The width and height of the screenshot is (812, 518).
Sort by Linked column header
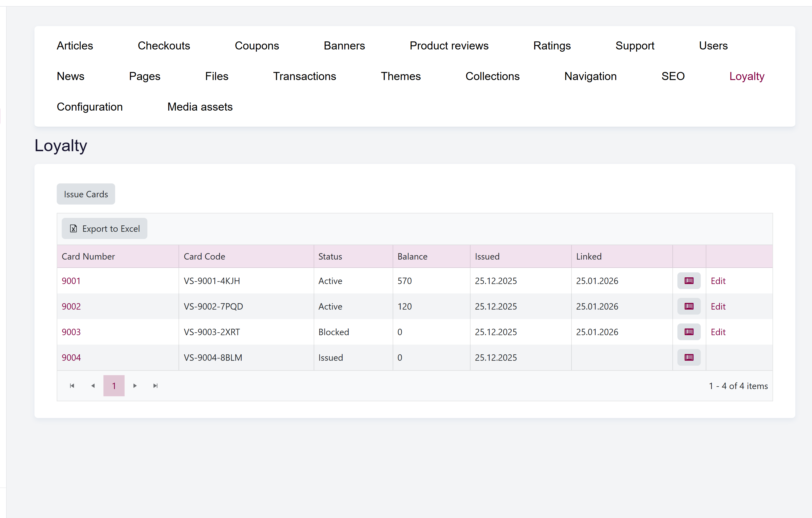tap(622, 256)
